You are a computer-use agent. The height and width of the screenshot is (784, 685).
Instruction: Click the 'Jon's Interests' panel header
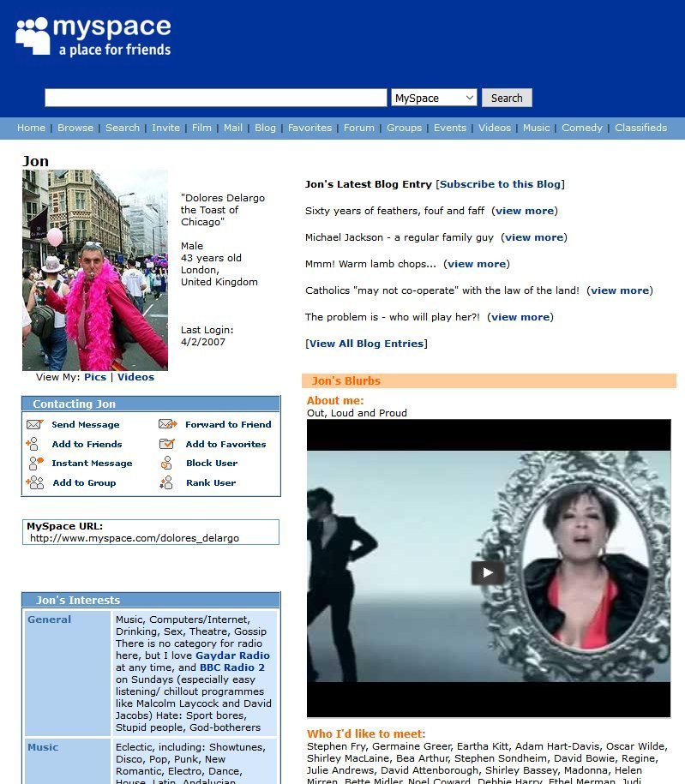[x=151, y=600]
